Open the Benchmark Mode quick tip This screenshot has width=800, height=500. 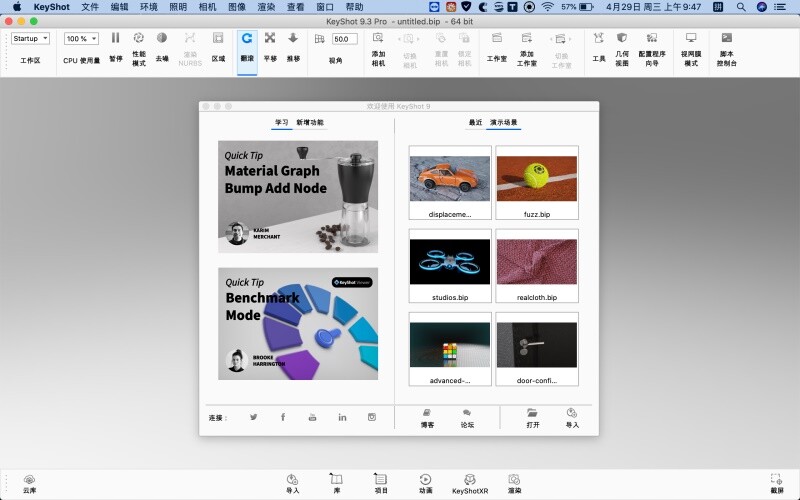tap(298, 323)
